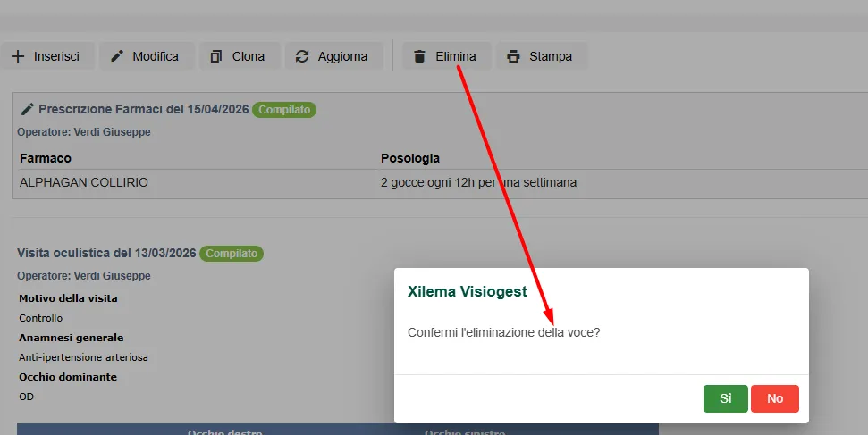
Task: Click the refresh icon on Aggiorna
Action: [x=301, y=56]
